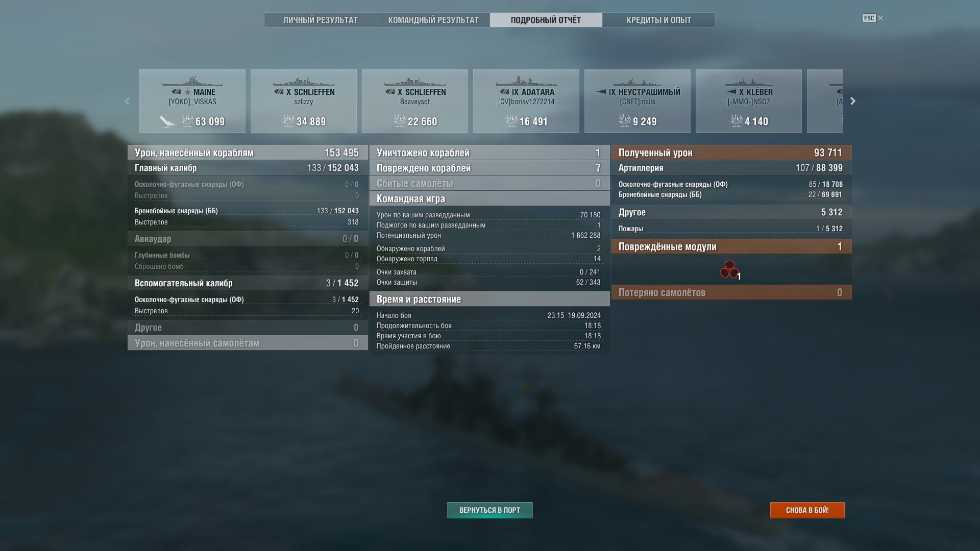Screen dimensions: 980x551
Task: Select the Beaveysqt SCHLIEFFEN ship card
Action: click(x=415, y=101)
